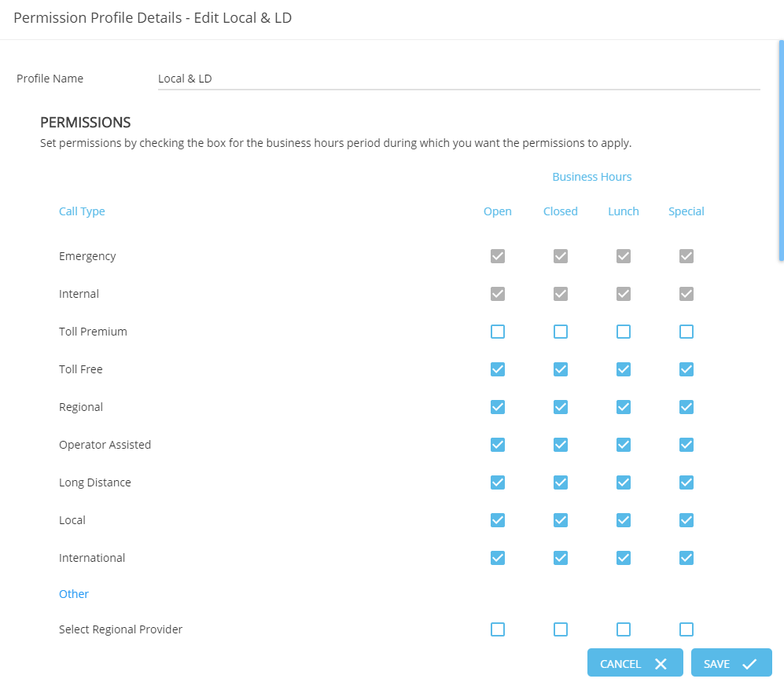Enable Toll Premium during Closed hours

click(x=561, y=332)
